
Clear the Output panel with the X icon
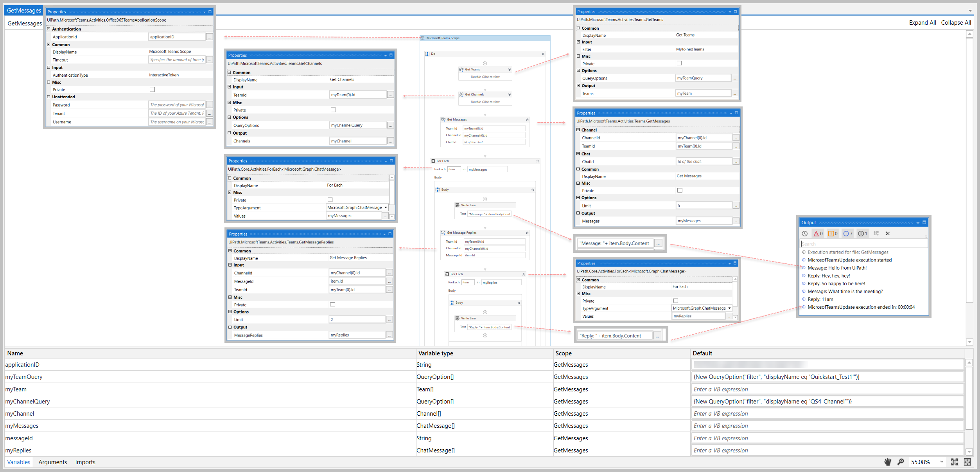click(888, 234)
